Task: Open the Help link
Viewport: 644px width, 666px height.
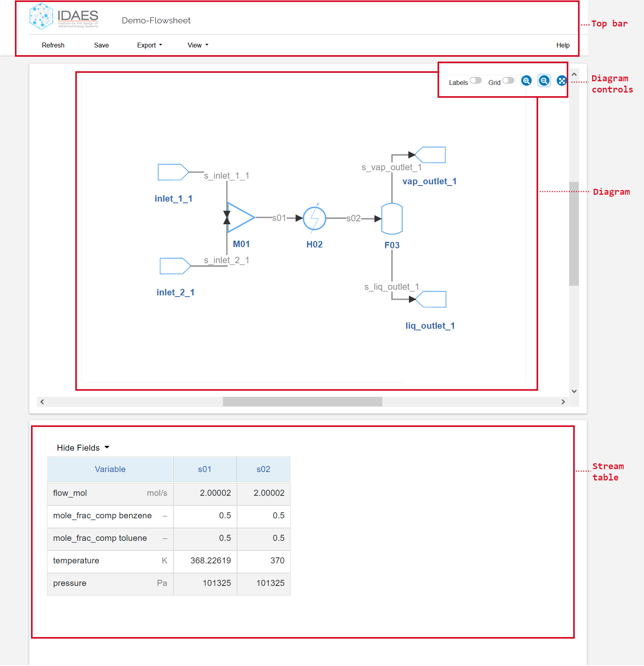Action: click(x=563, y=45)
